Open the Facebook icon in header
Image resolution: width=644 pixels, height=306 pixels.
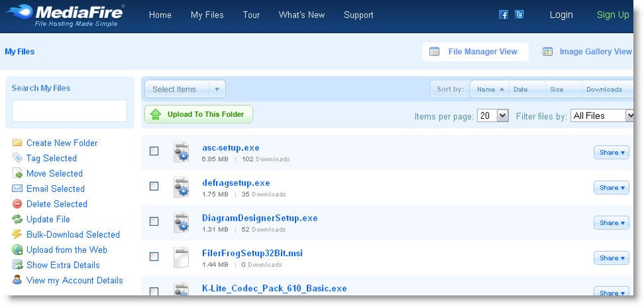pos(503,15)
